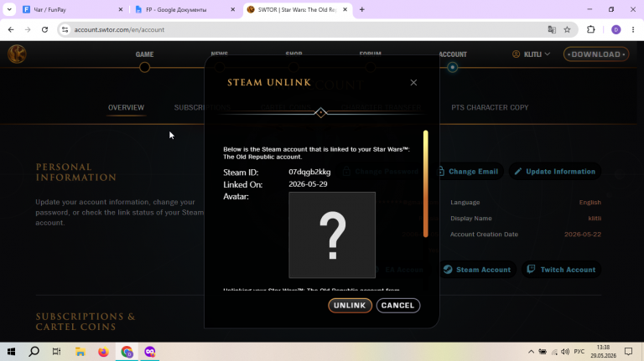
Task: Open the Chrome profile avatar
Action: click(x=615, y=29)
